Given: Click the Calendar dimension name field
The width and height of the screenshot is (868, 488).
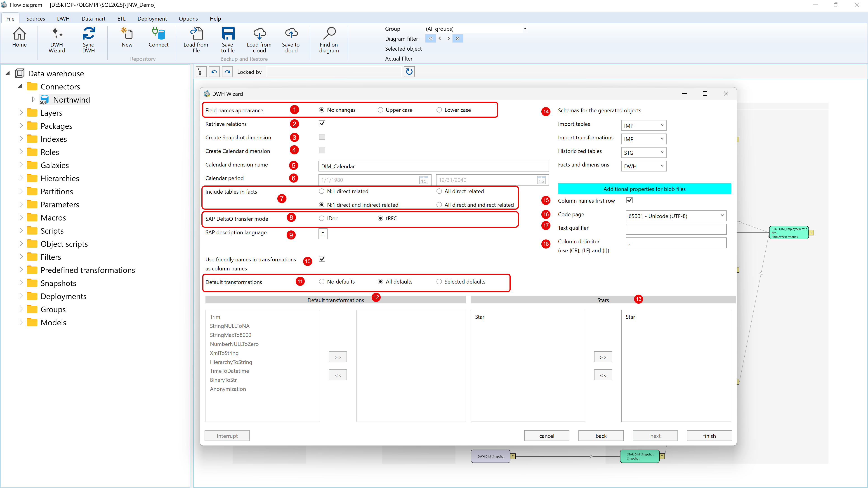Looking at the screenshot, I should tap(433, 166).
